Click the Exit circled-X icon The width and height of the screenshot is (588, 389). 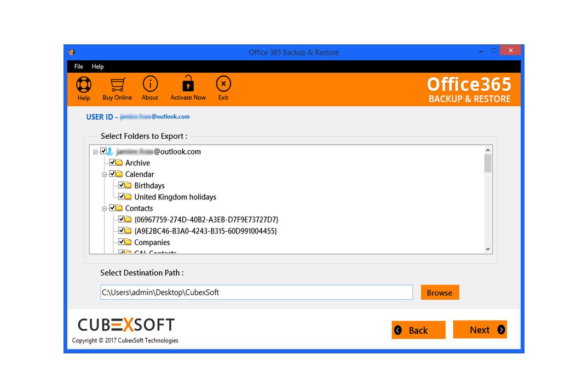point(223,84)
